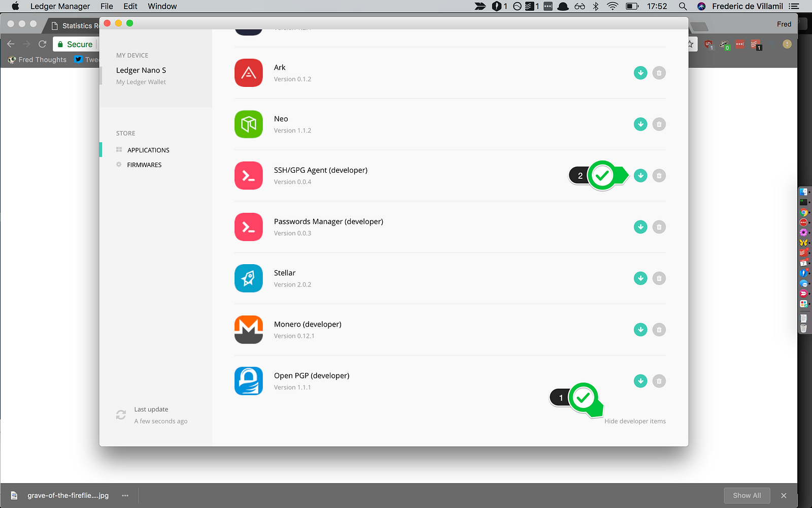This screenshot has width=812, height=508.
Task: Click the Neo green logo icon
Action: click(x=249, y=124)
